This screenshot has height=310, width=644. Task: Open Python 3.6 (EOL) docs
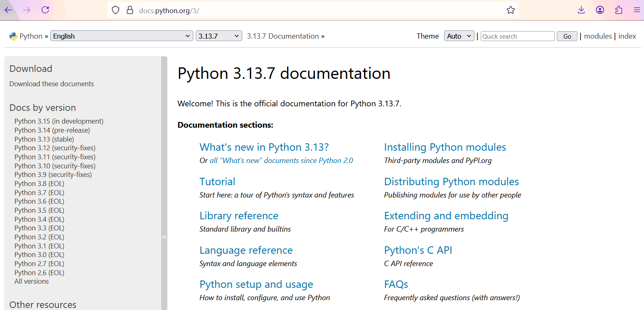pos(39,201)
